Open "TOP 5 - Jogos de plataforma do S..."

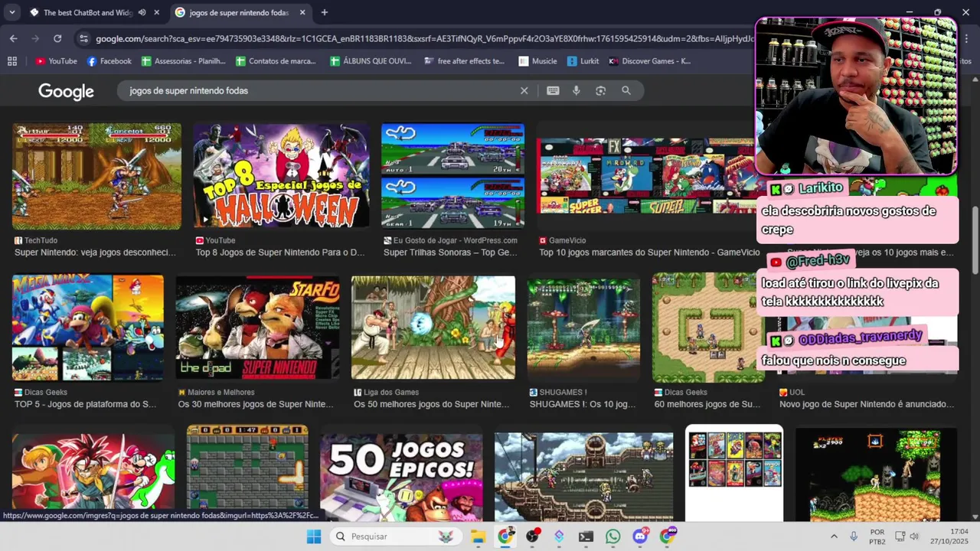coord(85,404)
